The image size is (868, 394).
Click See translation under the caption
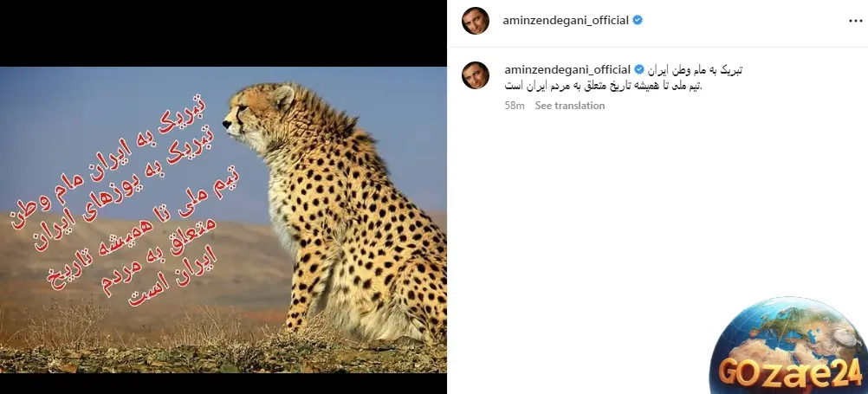tap(570, 105)
